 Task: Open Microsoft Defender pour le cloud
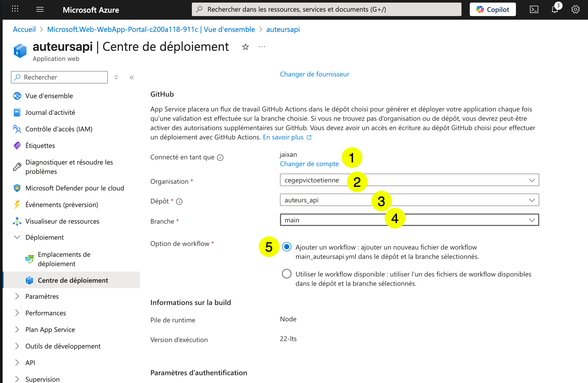[x=75, y=188]
